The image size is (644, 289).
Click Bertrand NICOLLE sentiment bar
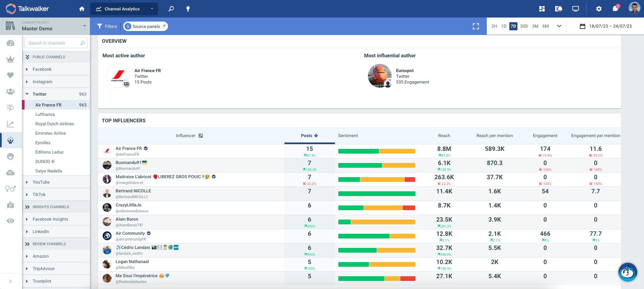(x=377, y=194)
